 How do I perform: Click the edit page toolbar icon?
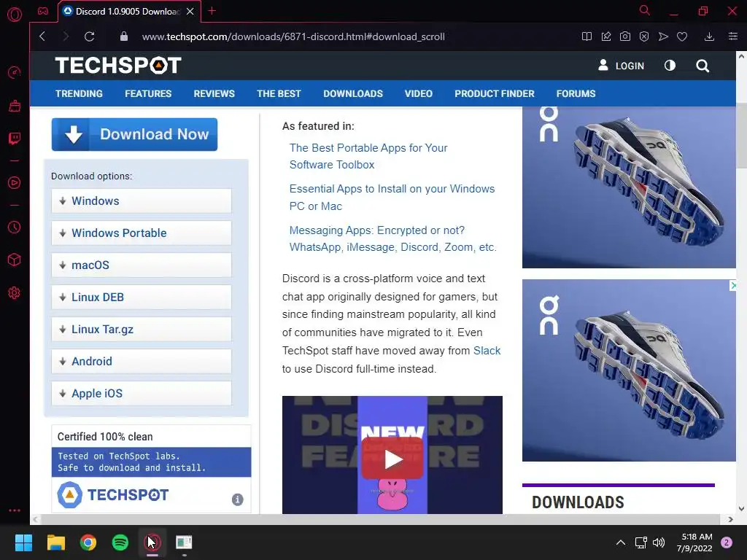pos(606,36)
